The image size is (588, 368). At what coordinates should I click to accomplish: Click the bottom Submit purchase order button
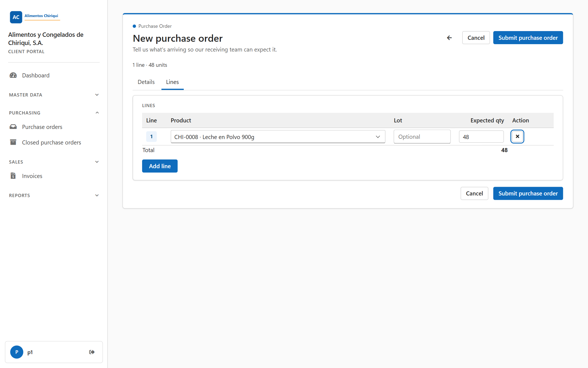coord(528,193)
